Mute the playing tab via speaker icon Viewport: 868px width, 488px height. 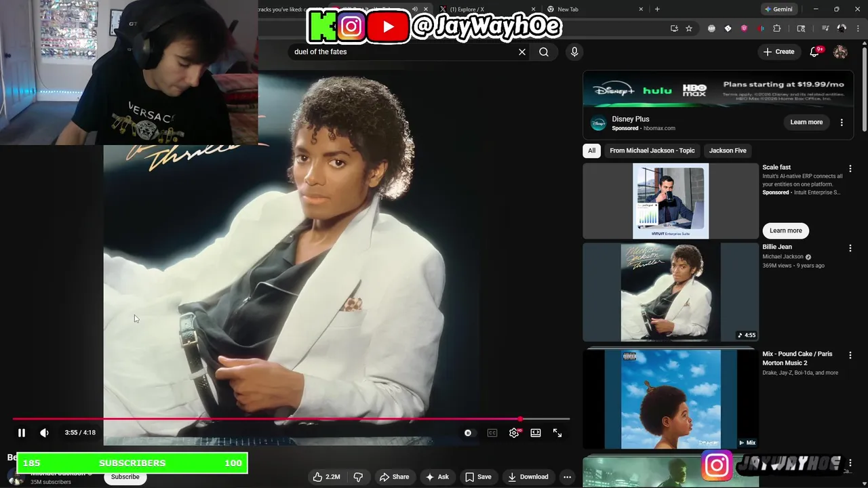point(415,9)
